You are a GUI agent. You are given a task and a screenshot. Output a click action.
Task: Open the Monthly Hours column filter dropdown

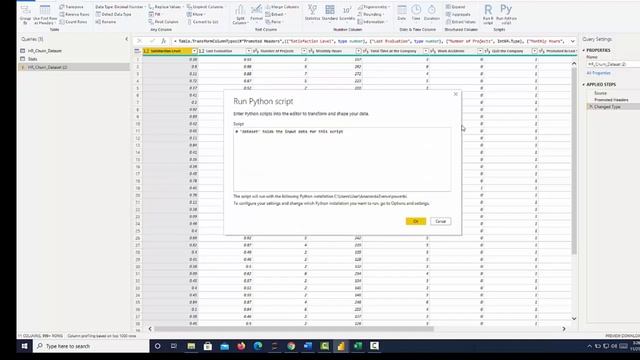(x=358, y=51)
